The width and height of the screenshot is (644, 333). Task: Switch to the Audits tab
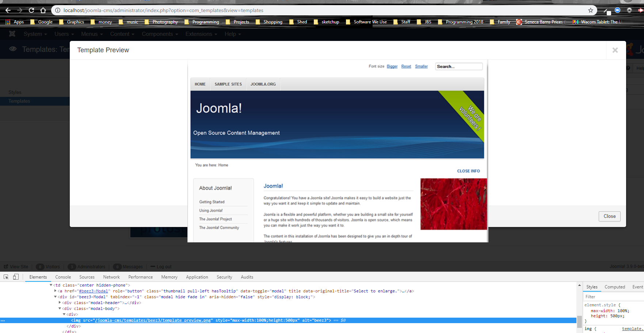[x=247, y=277]
